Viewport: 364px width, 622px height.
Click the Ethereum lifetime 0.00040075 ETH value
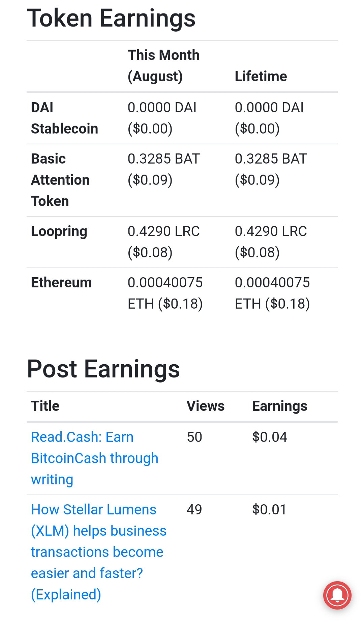[272, 293]
